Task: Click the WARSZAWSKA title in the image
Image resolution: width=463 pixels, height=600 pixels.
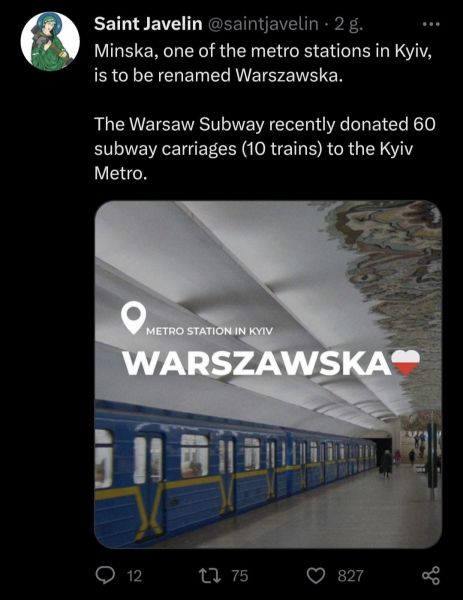Action: tap(257, 363)
